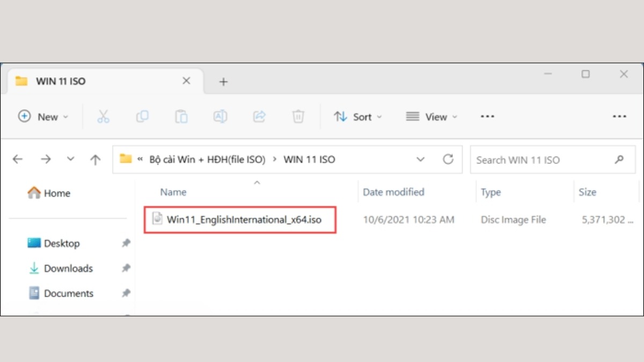Viewport: 644px width, 362px height.
Task: Click the Documents icon in sidebar
Action: coord(34,293)
